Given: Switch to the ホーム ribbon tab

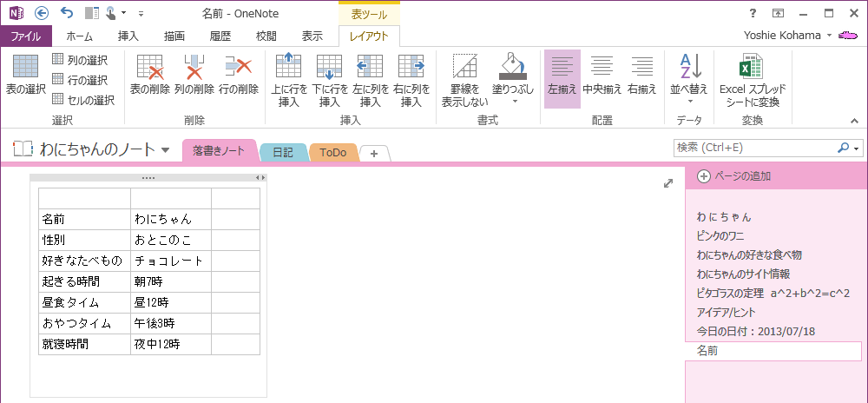Looking at the screenshot, I should tap(79, 36).
